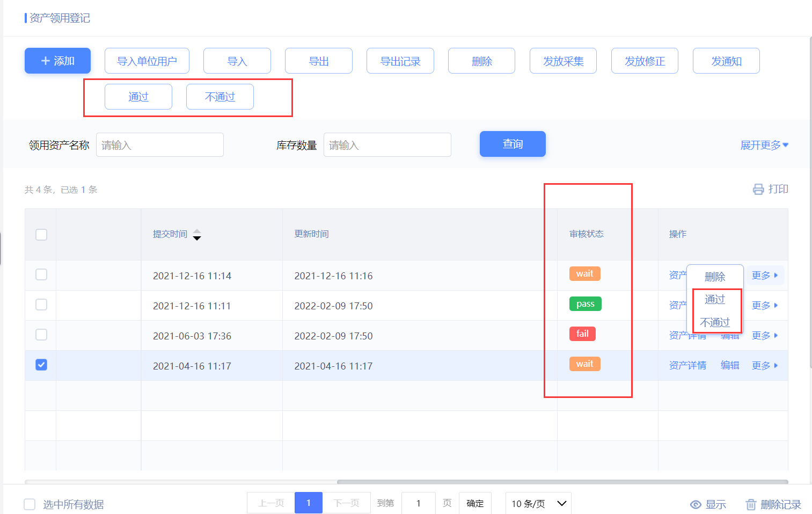Choose 不通过 in the popup menu
The height and width of the screenshot is (514, 812).
pos(715,322)
